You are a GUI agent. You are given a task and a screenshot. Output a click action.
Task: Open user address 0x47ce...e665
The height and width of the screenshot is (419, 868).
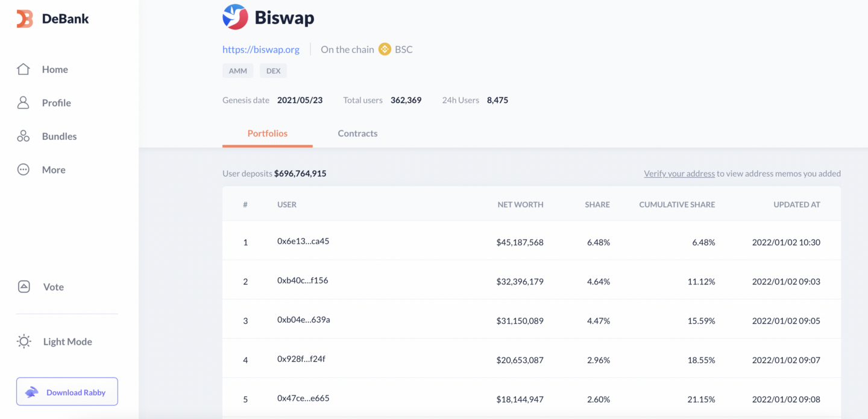[x=303, y=398]
